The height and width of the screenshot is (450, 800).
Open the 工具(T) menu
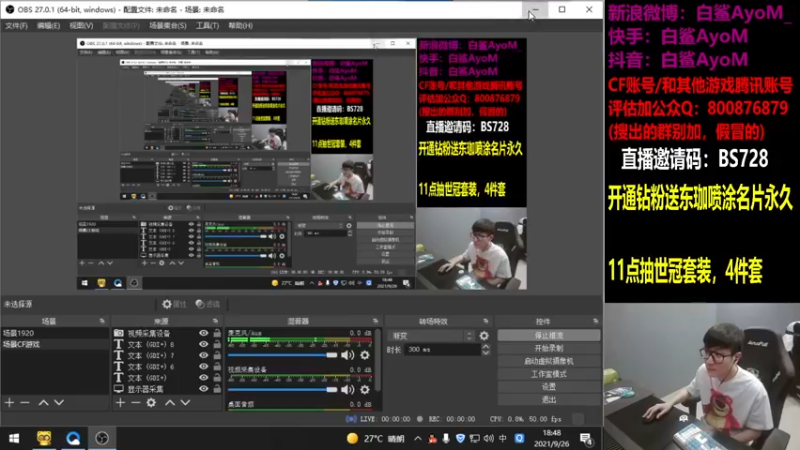click(x=207, y=26)
